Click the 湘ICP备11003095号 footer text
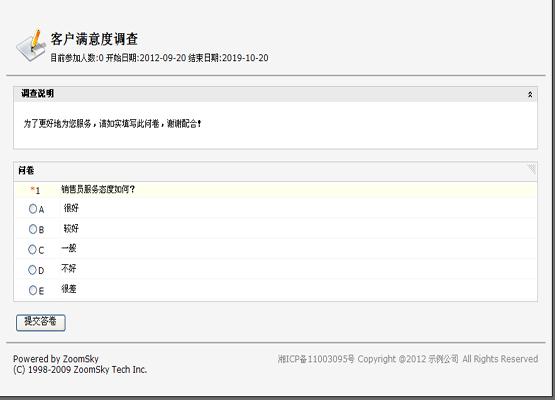 click(x=316, y=359)
